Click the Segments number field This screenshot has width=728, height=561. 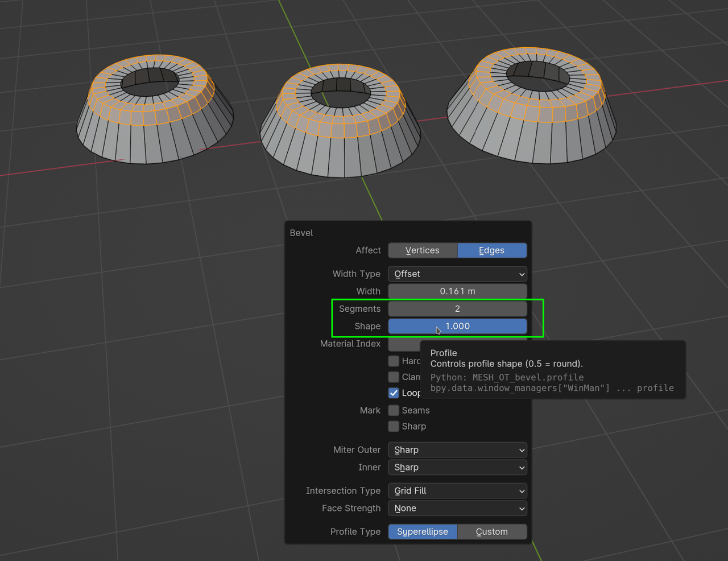[457, 309]
